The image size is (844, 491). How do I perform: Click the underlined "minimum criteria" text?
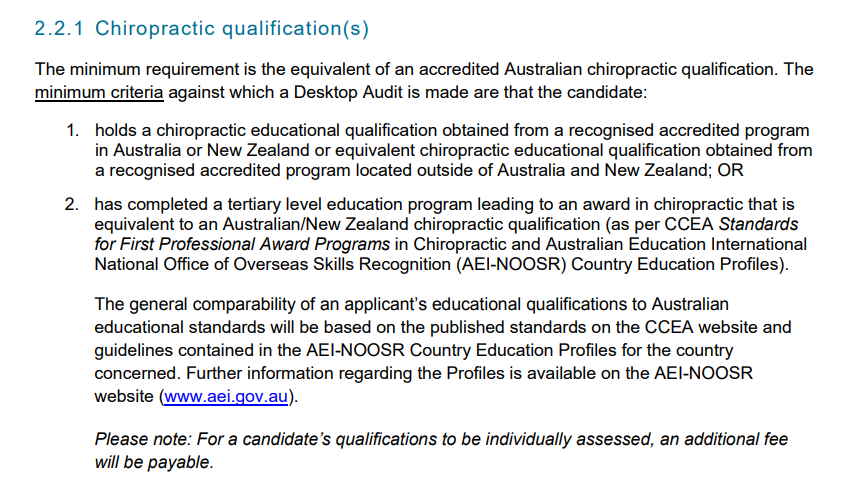pyautogui.click(x=99, y=92)
